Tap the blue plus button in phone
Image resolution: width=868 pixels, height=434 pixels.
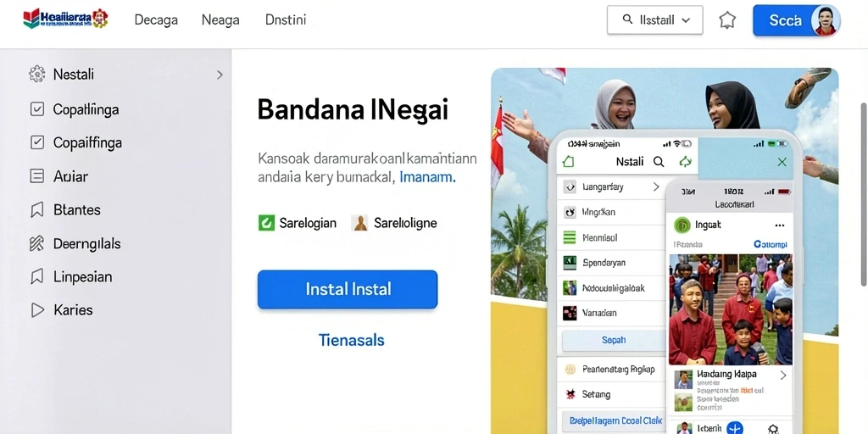click(735, 428)
